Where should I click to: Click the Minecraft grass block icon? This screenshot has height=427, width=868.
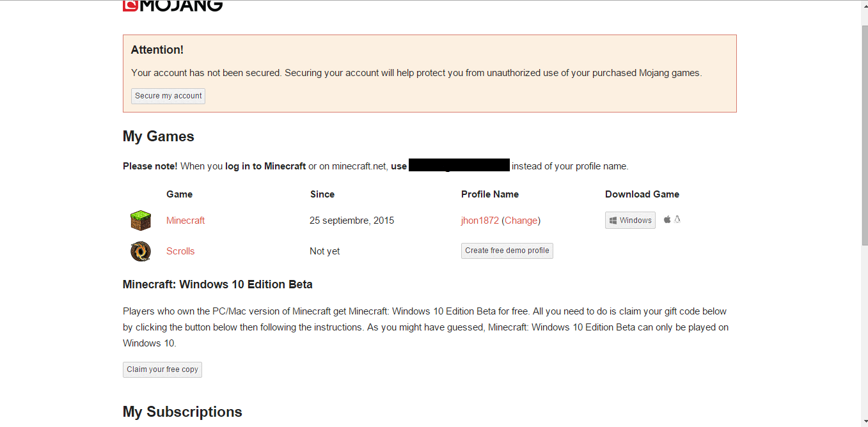[x=141, y=221]
